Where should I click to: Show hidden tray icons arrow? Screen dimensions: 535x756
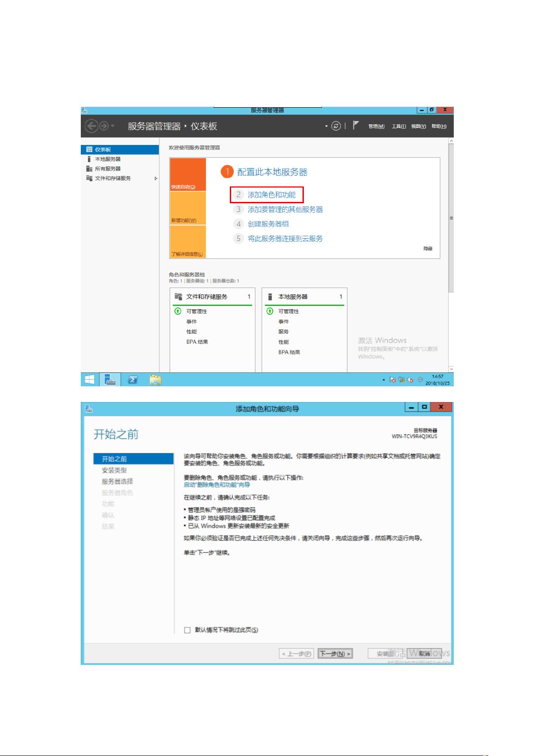tap(384, 380)
